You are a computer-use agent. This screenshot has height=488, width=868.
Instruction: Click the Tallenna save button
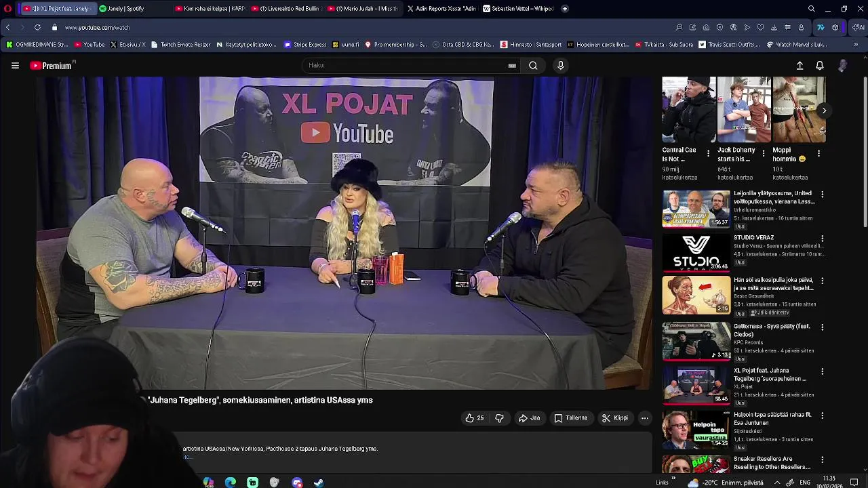click(x=571, y=418)
